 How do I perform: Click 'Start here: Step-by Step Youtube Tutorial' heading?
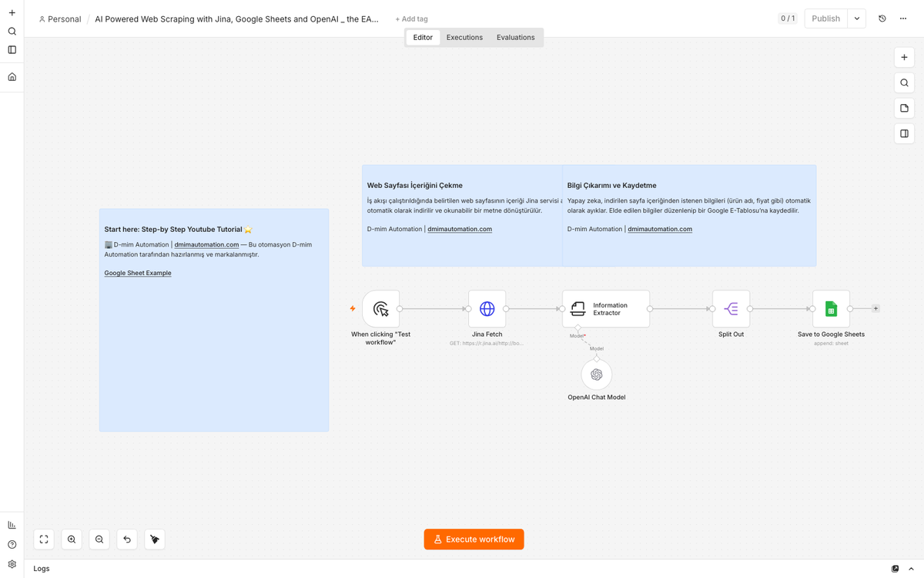179,230
